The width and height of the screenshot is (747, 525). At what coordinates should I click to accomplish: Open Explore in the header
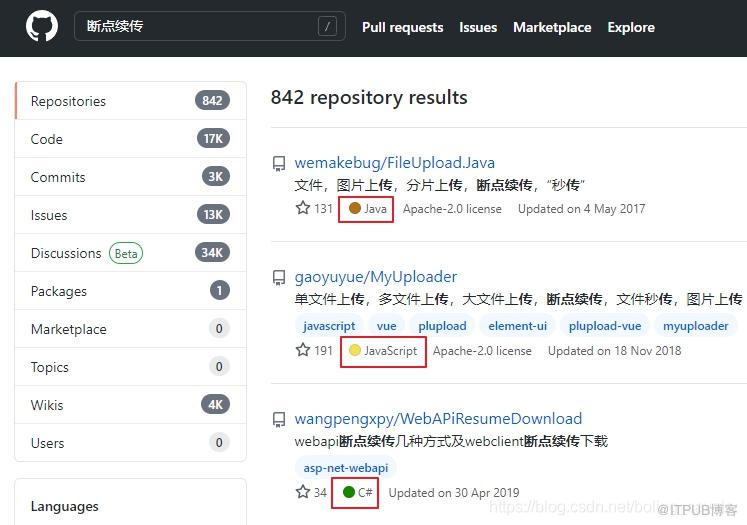click(x=631, y=27)
